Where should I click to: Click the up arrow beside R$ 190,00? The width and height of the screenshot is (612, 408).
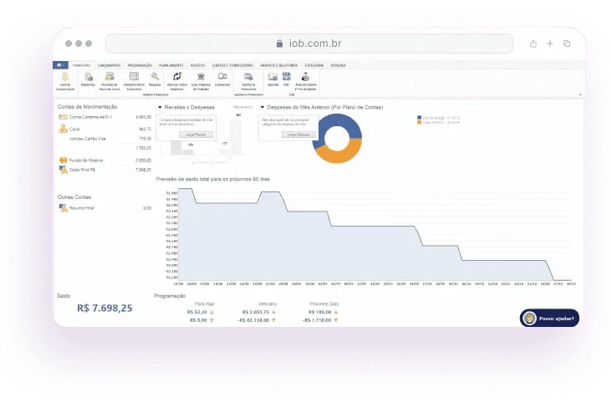click(336, 312)
